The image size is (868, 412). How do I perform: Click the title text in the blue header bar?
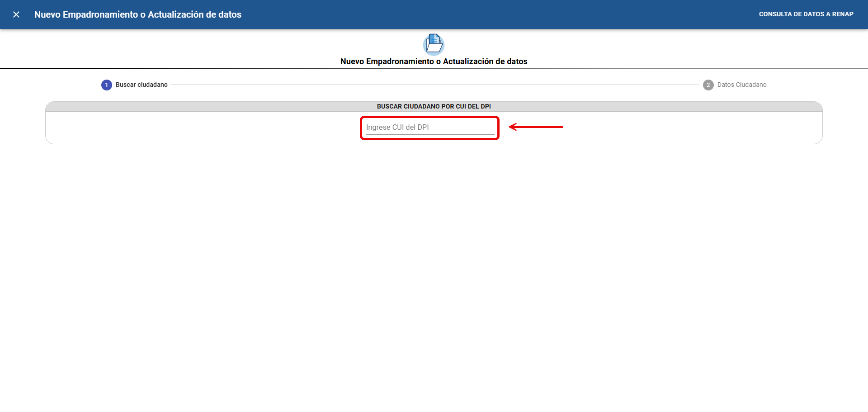(138, 14)
